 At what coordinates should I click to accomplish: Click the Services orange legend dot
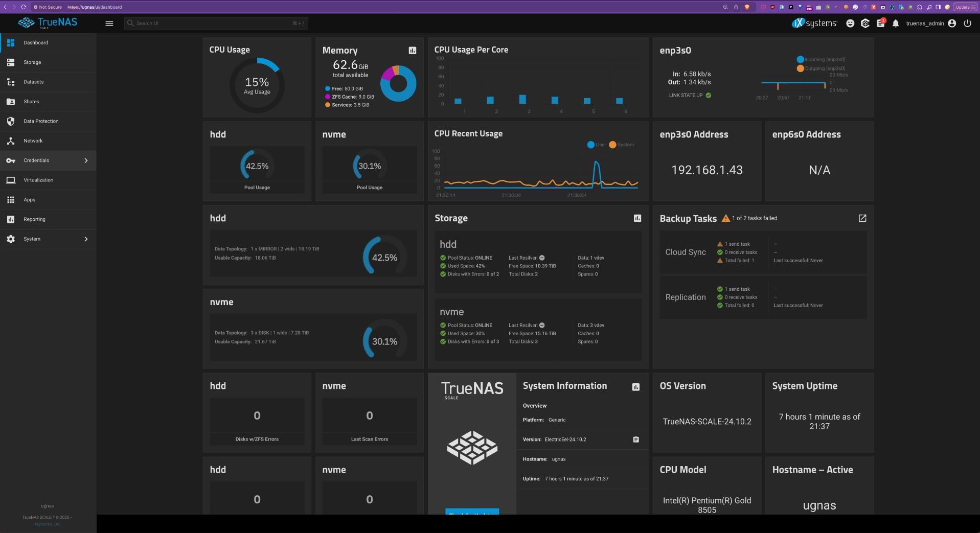328,105
